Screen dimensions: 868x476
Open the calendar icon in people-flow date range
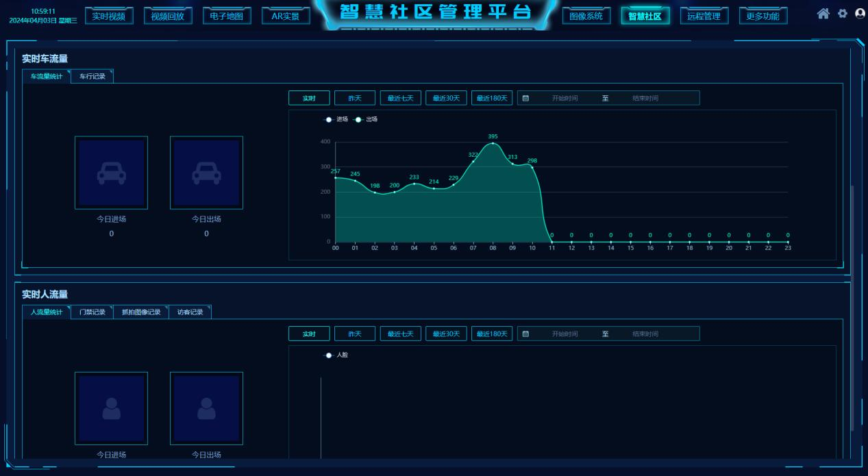click(x=525, y=334)
